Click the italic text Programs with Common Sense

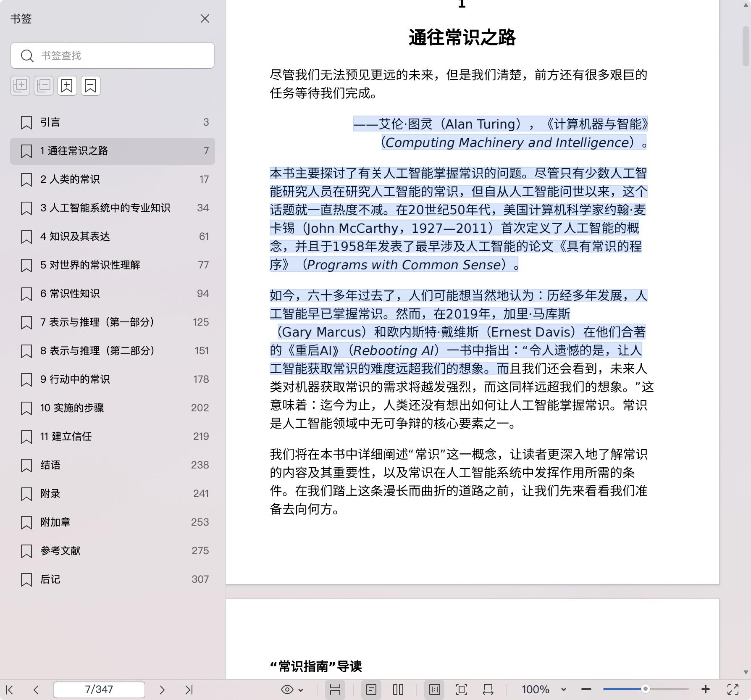point(404,265)
